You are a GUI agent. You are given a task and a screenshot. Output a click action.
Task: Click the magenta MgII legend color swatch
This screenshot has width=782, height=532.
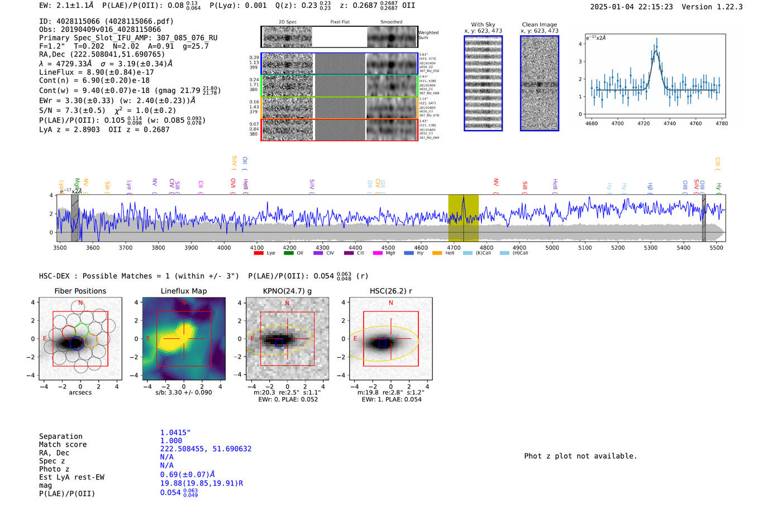[x=378, y=253]
